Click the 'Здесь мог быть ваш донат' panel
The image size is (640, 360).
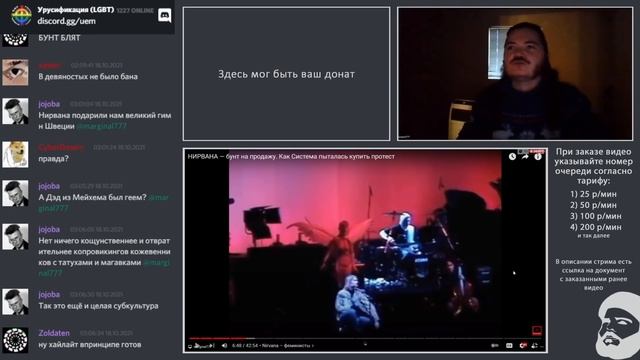(287, 74)
